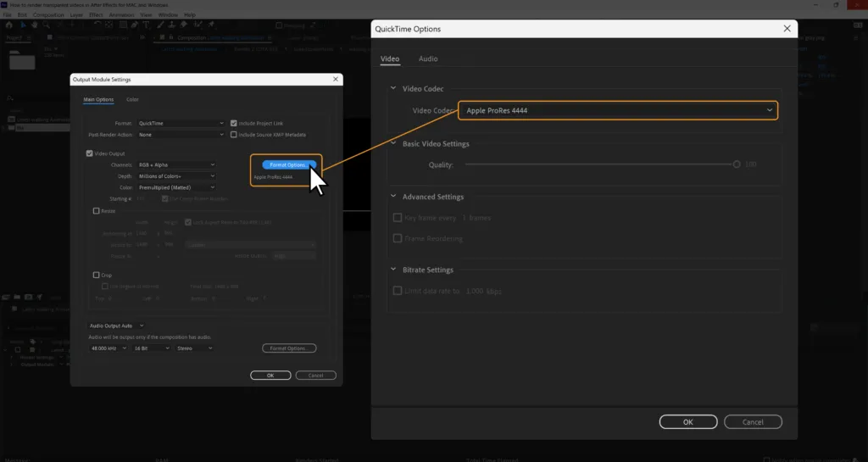
Task: Open Depth dropdown showing Millions of Colors+
Action: click(176, 176)
